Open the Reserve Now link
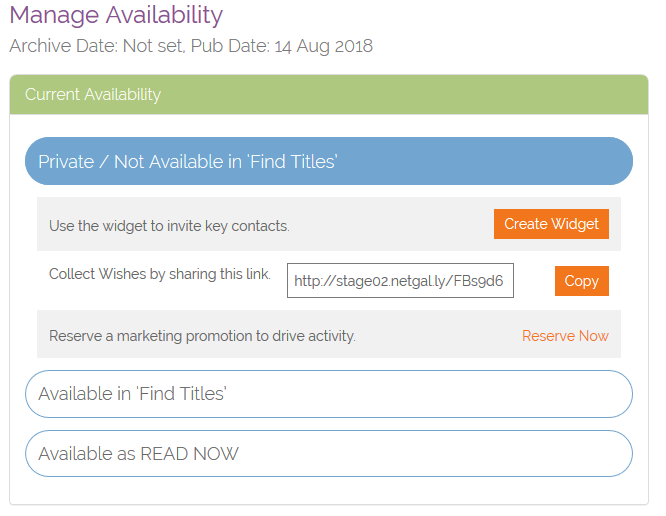Viewport: 666px width, 516px height. click(565, 336)
